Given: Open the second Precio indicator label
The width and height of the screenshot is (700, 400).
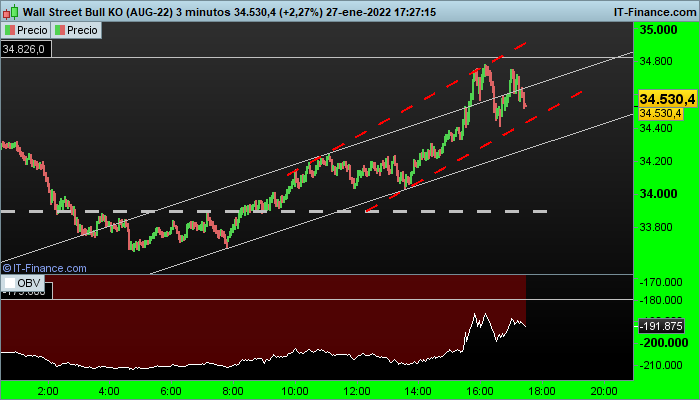Looking at the screenshot, I should (76, 30).
